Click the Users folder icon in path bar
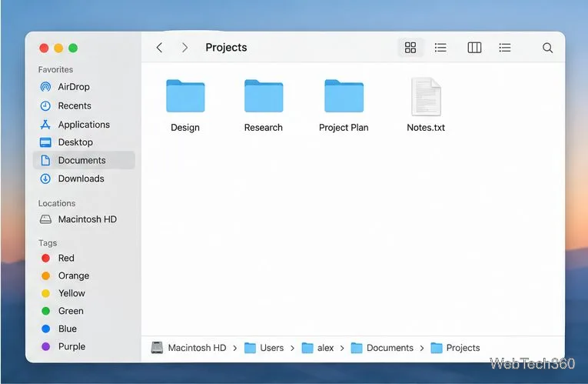588x384 pixels. 250,348
